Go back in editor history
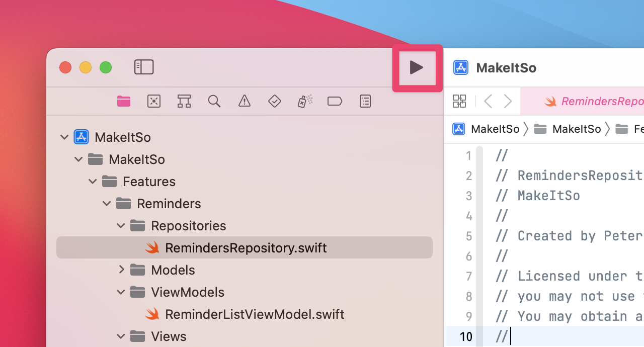The height and width of the screenshot is (347, 644). click(x=488, y=101)
